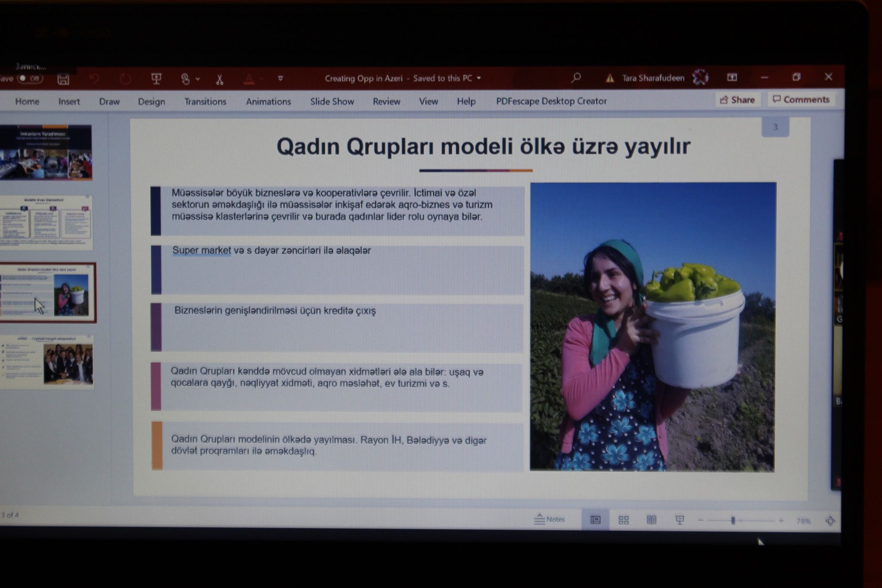Expand the file save location dropdown

pyautogui.click(x=478, y=78)
